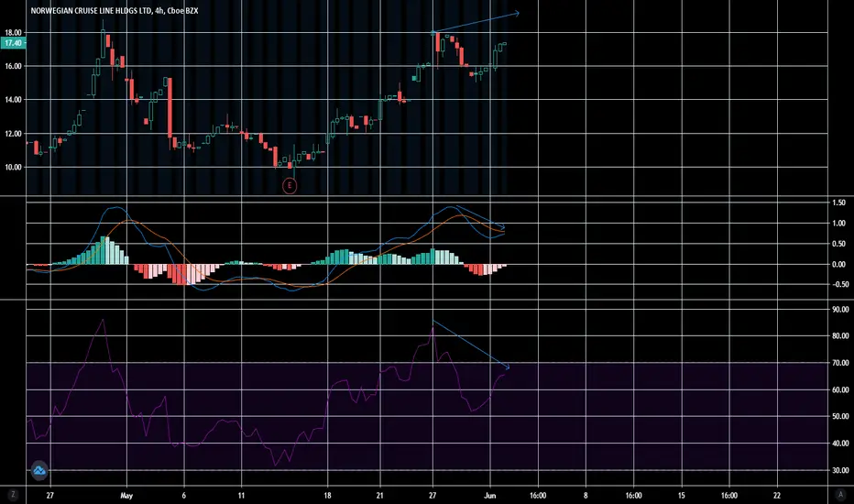Click the Norwegian Cruise Line chart title
854x504 pixels.
[115, 10]
